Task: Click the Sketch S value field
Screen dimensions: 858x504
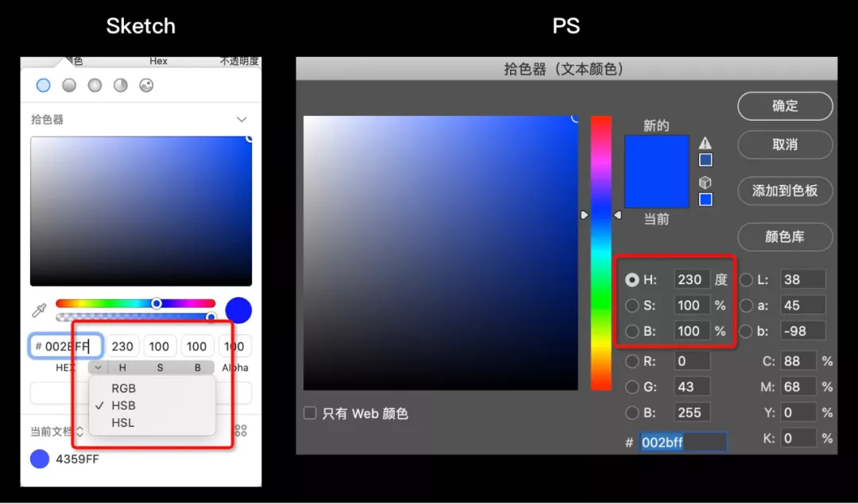Action: (x=160, y=346)
